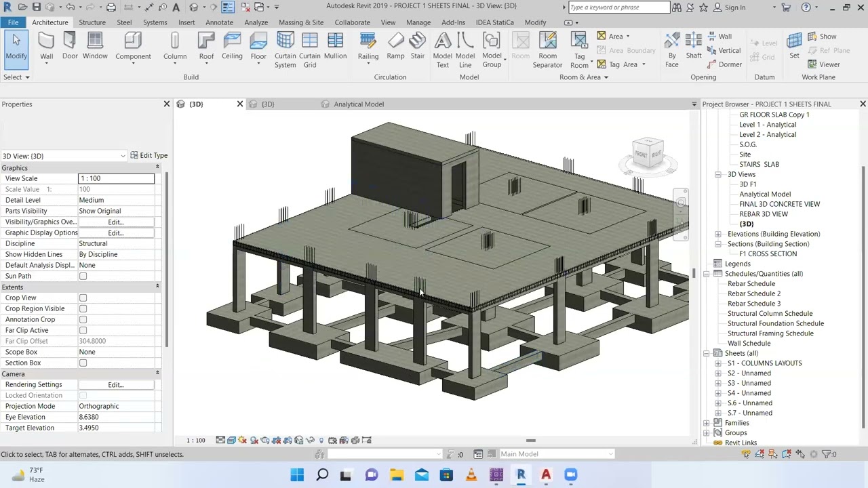
Task: Collapse the 3D Views tree node
Action: (718, 174)
